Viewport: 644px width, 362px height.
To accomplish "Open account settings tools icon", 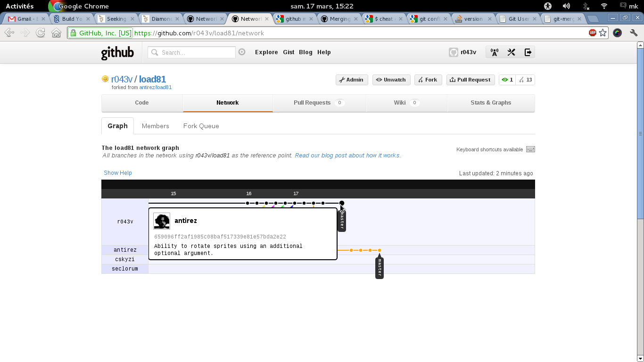I will (x=511, y=52).
